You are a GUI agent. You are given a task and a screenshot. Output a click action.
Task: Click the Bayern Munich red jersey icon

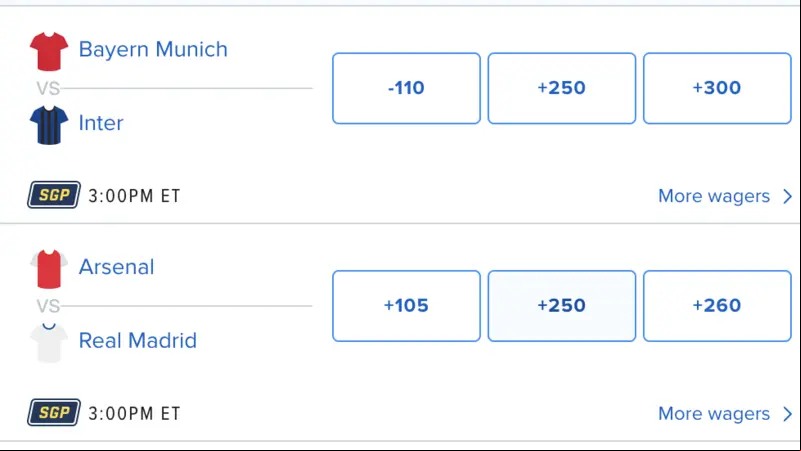[x=49, y=51]
